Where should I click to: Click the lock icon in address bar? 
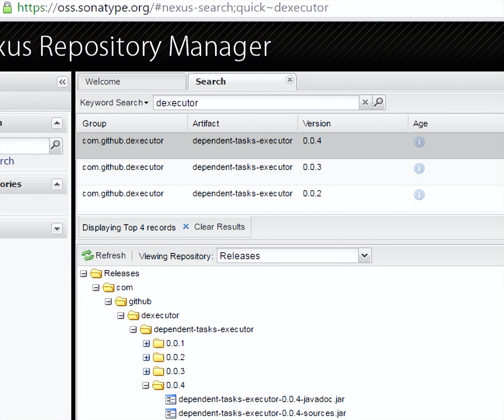pos(7,7)
